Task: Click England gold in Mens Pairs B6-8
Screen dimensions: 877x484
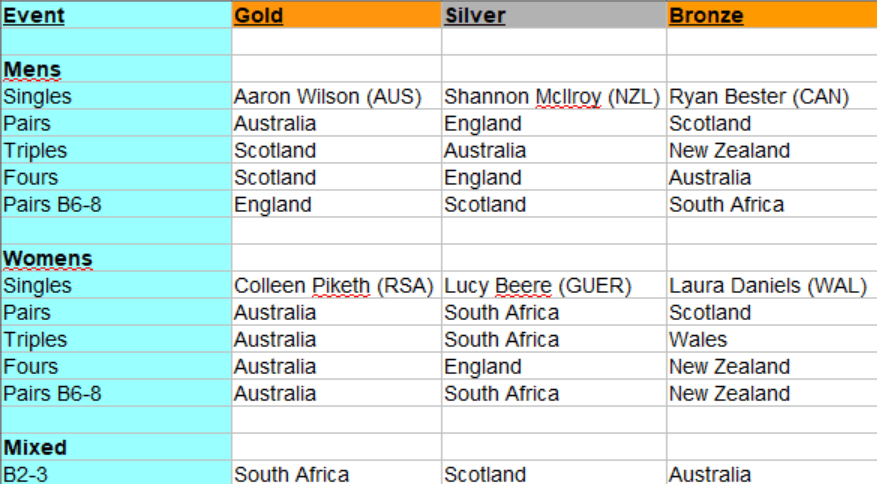Action: 272,205
